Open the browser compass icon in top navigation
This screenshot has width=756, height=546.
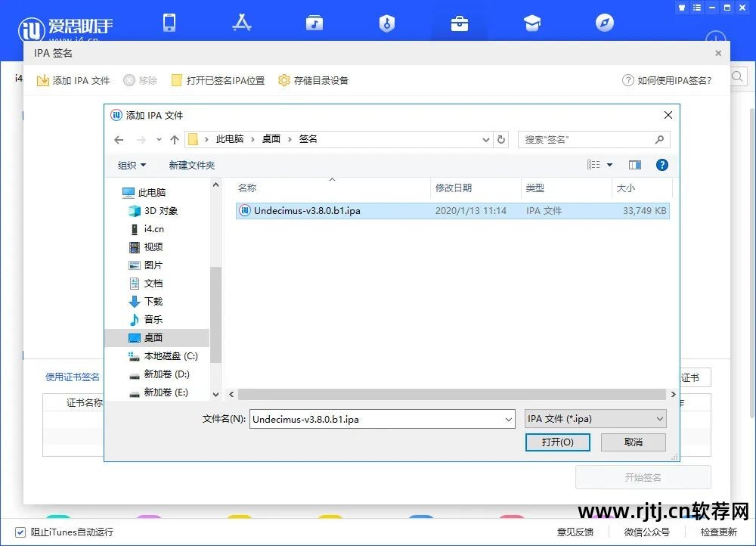[x=603, y=23]
